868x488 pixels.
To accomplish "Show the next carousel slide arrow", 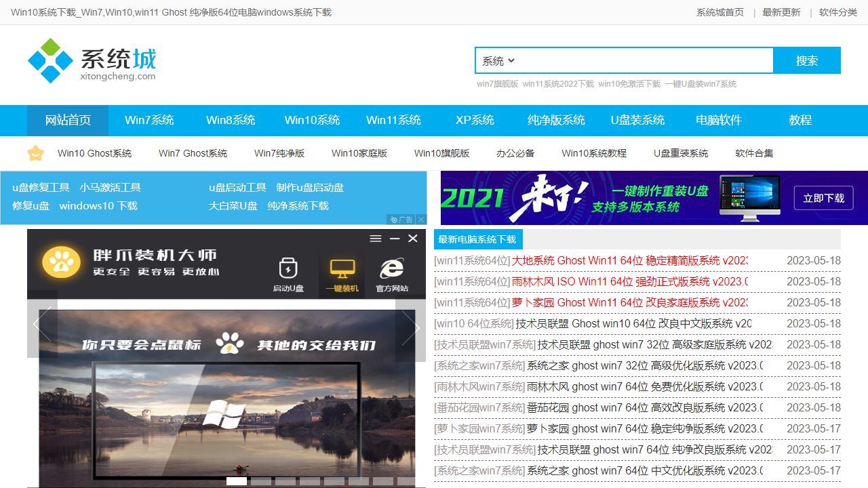I will 411,328.
